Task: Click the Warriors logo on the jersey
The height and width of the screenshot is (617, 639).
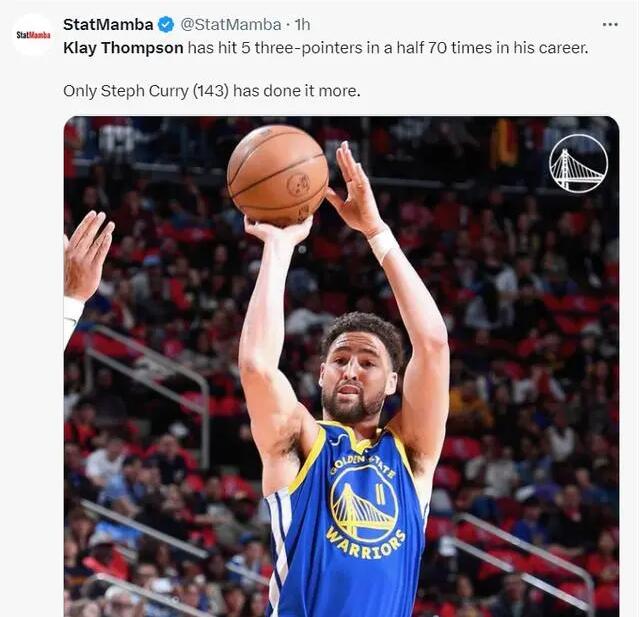Action: 364,503
